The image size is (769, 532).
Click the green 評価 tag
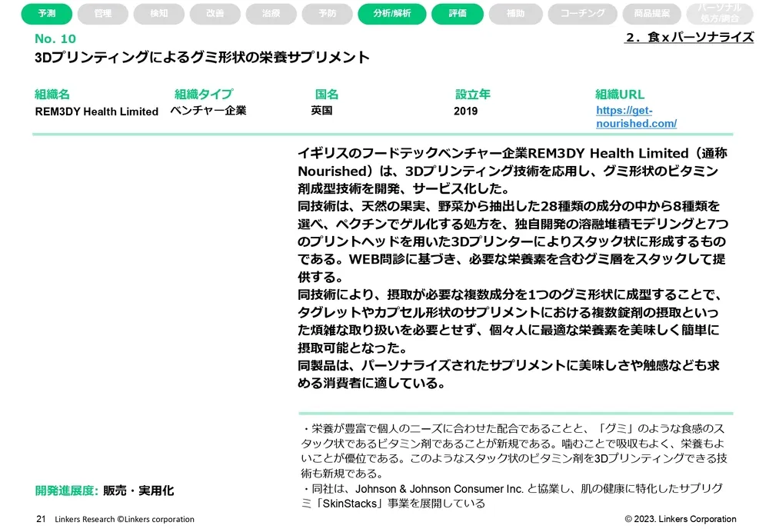coord(458,14)
